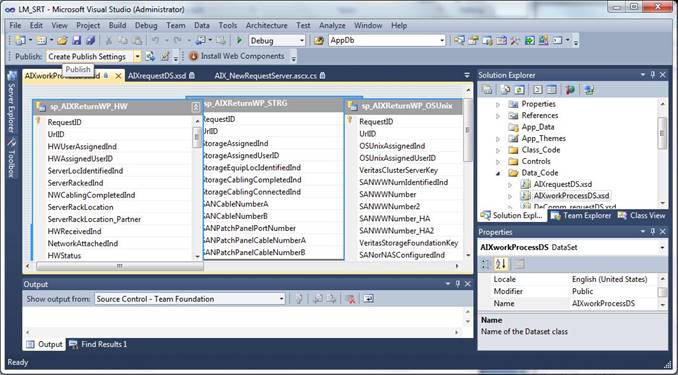This screenshot has width=678, height=375.
Task: Select the HWStatus column in sp_AIXReturnWP_HW
Action: coord(64,256)
